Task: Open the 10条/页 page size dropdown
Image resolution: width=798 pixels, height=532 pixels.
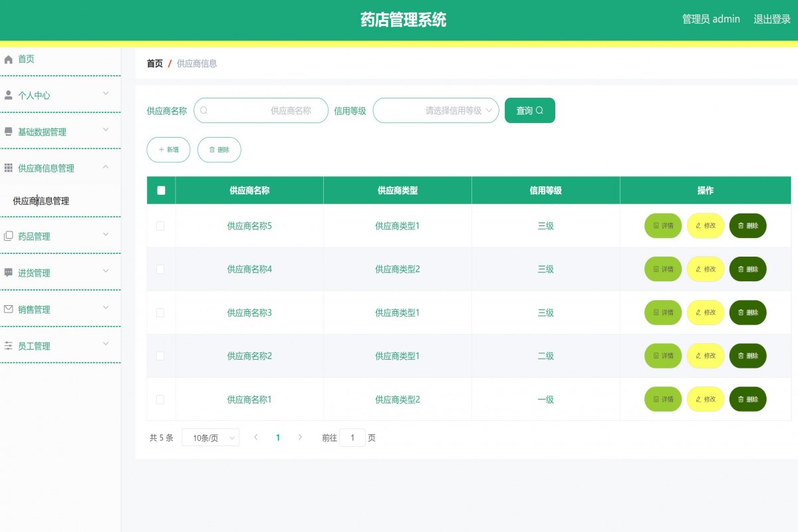Action: (210, 438)
